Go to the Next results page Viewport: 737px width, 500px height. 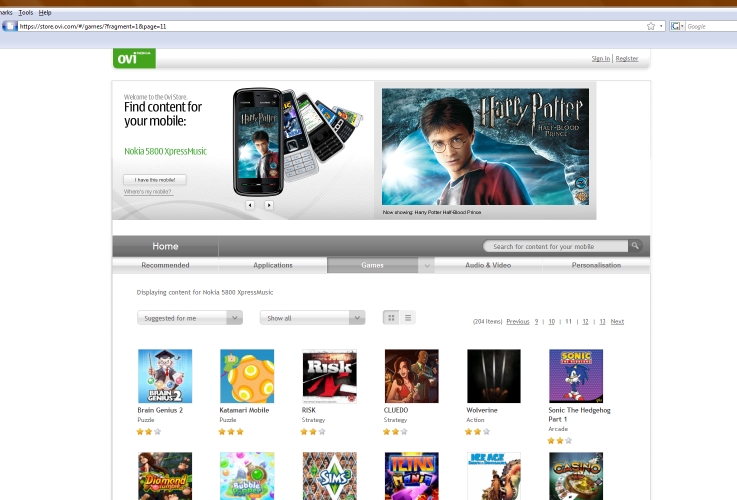coord(617,322)
